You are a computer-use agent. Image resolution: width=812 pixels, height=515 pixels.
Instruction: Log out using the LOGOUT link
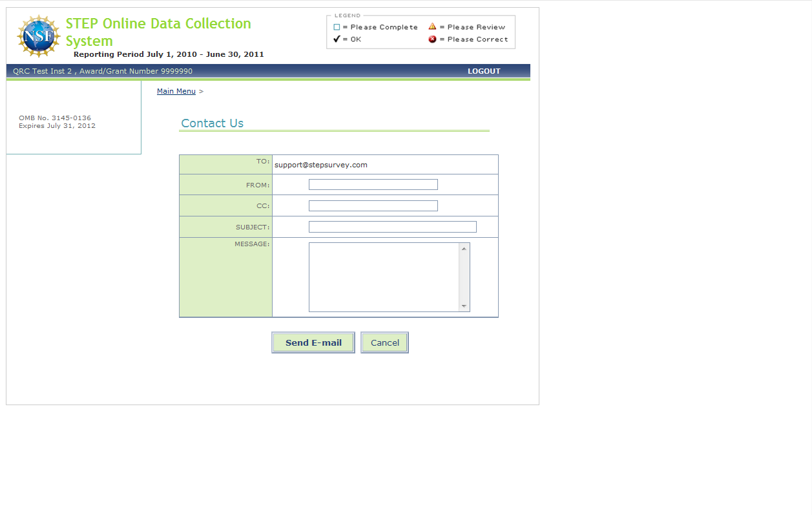tap(484, 71)
